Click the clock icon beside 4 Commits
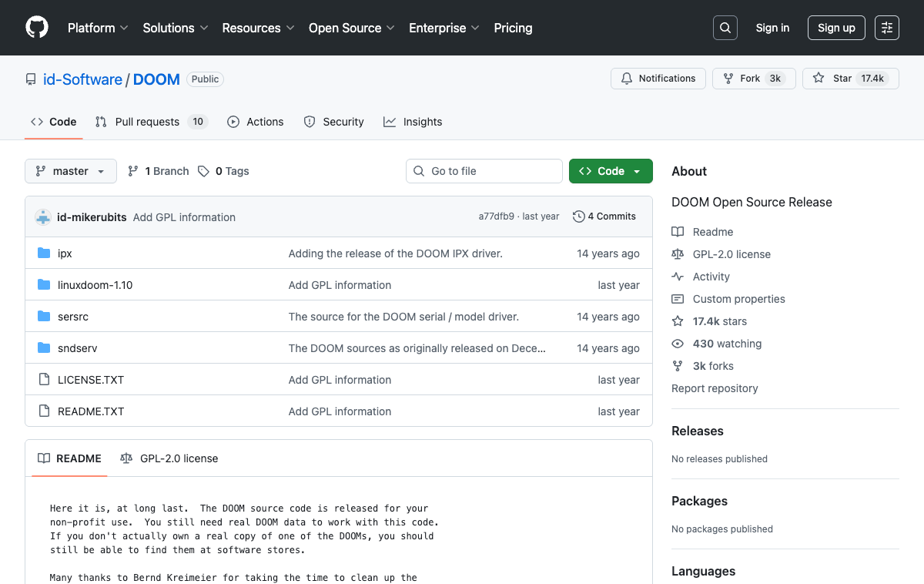This screenshot has height=584, width=924. click(579, 216)
